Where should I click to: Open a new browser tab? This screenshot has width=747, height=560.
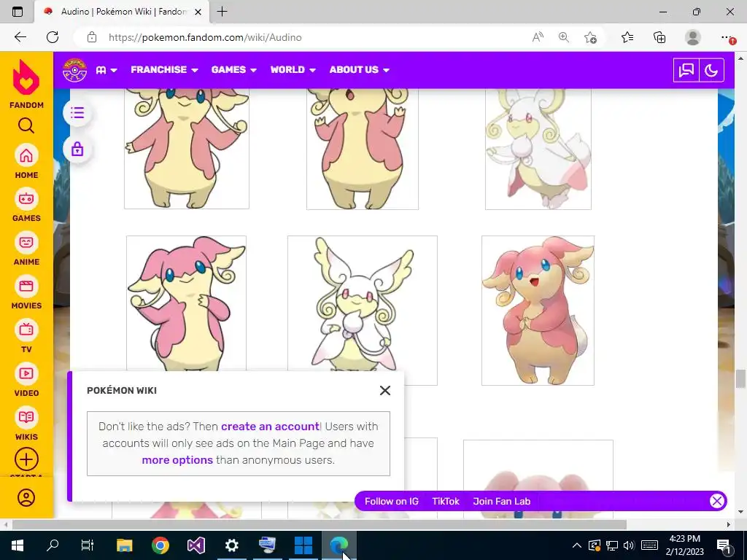click(222, 12)
